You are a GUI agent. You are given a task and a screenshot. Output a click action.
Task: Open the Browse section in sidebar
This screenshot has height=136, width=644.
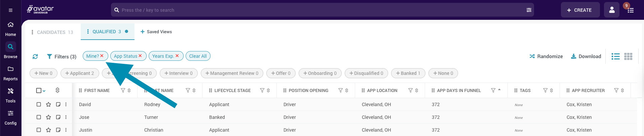point(10,50)
